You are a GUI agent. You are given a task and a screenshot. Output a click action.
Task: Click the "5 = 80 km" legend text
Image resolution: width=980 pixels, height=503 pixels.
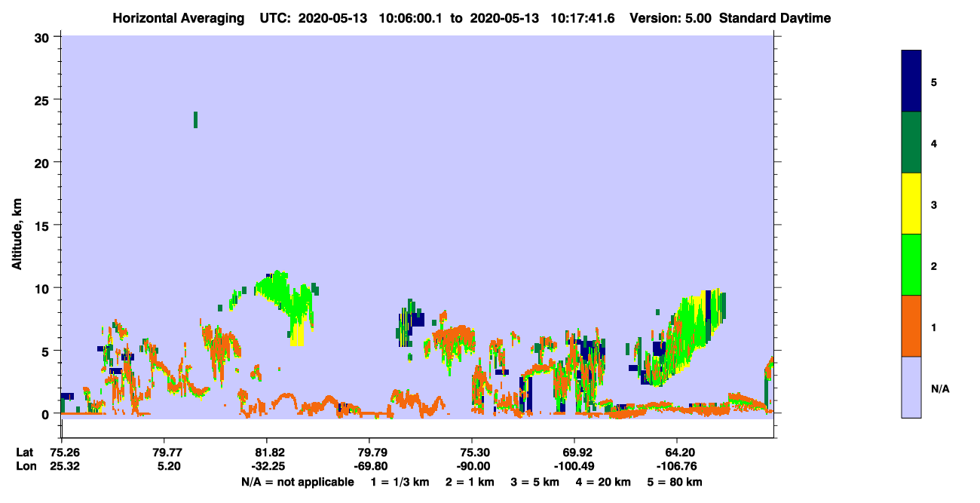pos(675,482)
